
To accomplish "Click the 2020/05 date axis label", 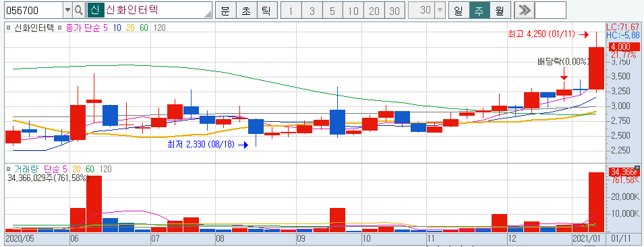I will coord(20,238).
